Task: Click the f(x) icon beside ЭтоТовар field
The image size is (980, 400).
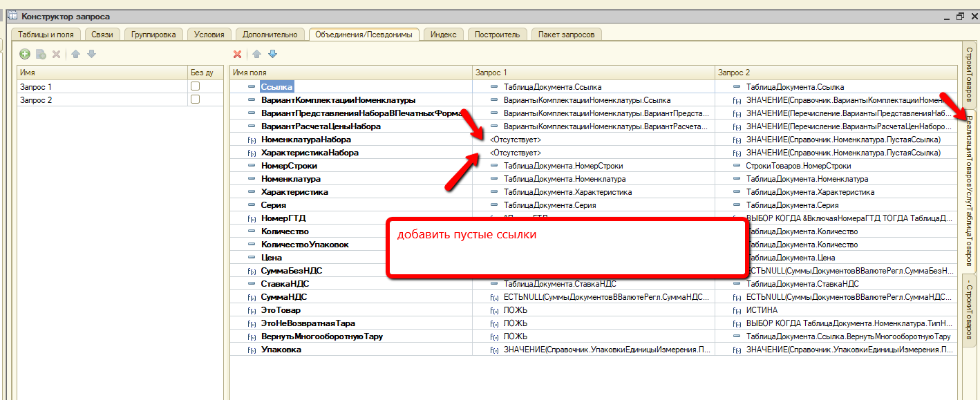Action: [x=252, y=310]
